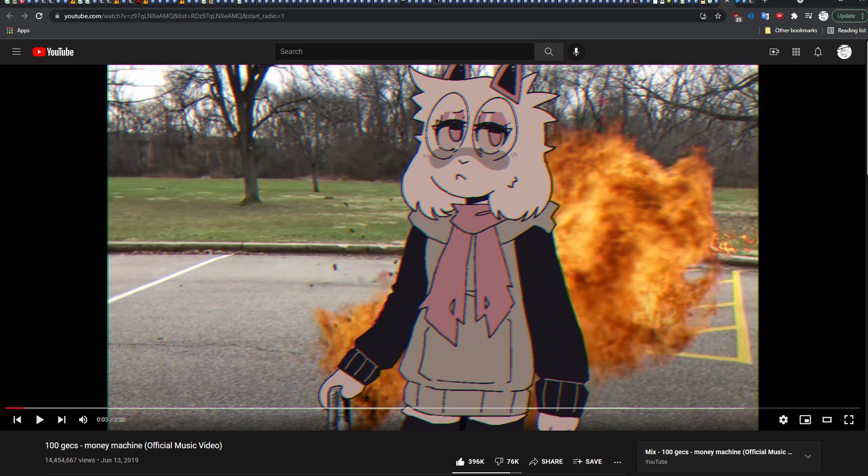Select the URL in the address bar
This screenshot has height=476, width=868.
[x=174, y=16]
